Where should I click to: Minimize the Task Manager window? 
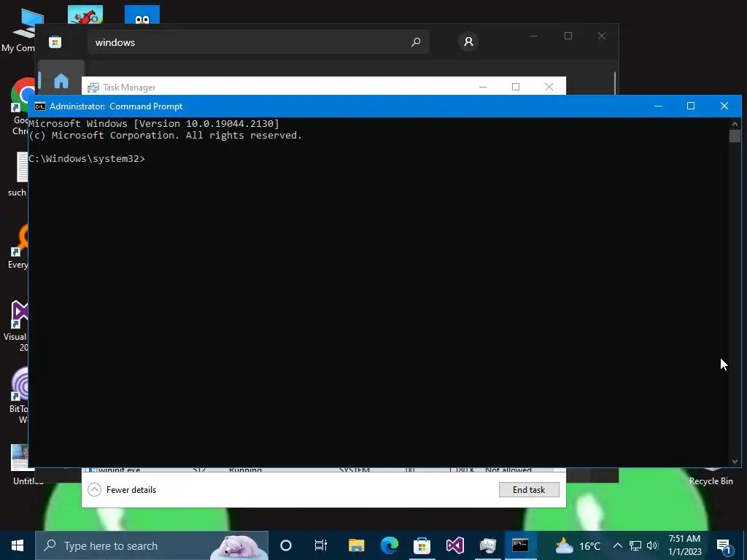[483, 87]
